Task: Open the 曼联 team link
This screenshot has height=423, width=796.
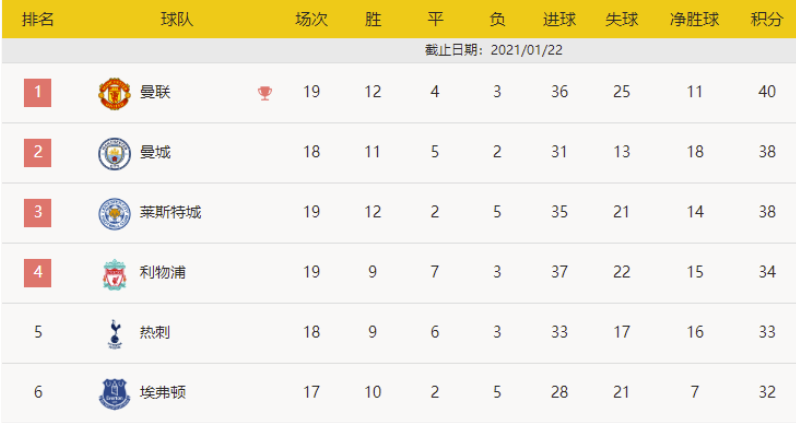Action: pos(155,93)
